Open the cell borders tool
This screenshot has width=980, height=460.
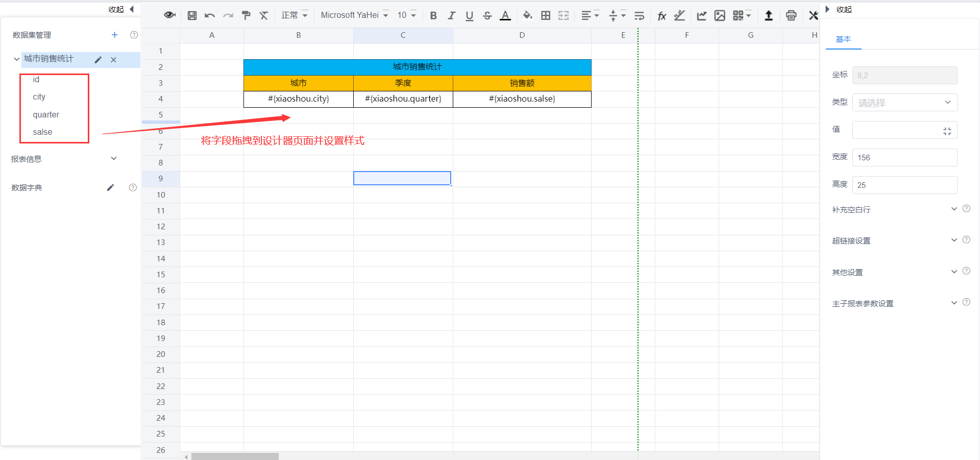[x=546, y=15]
